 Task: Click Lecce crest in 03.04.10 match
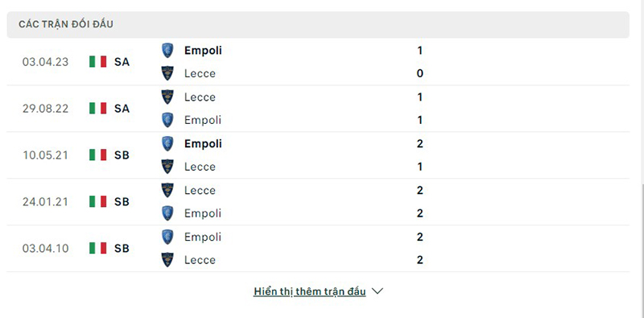click(x=167, y=260)
